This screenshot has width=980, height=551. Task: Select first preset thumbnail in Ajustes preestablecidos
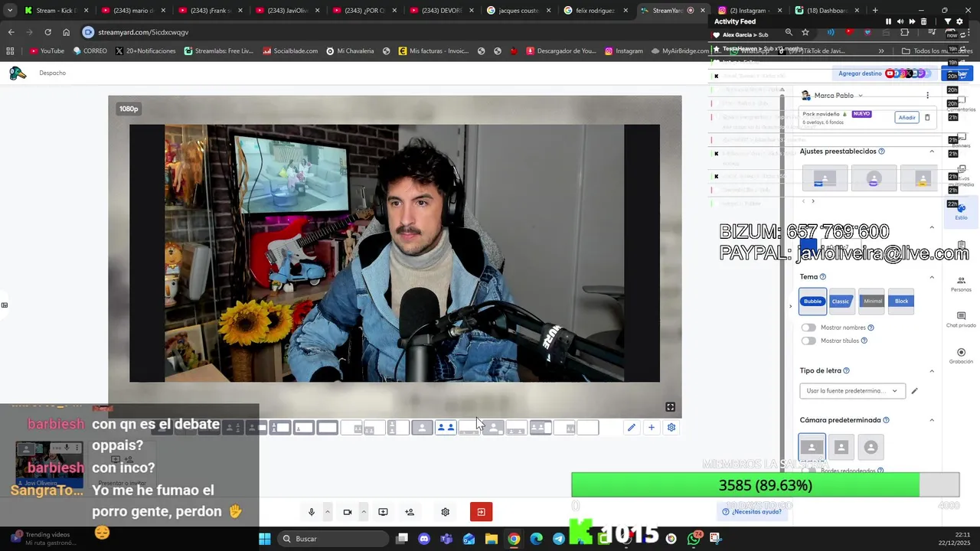coord(825,178)
